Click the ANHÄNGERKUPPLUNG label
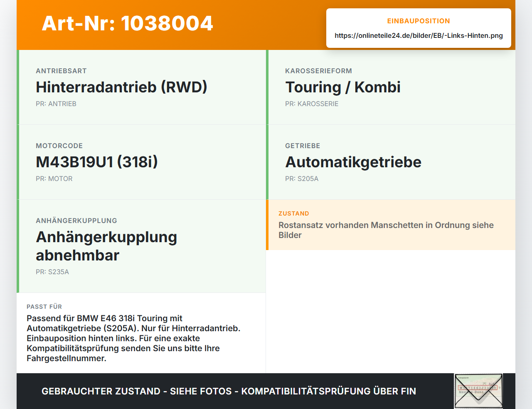The image size is (532, 409). [x=76, y=221]
